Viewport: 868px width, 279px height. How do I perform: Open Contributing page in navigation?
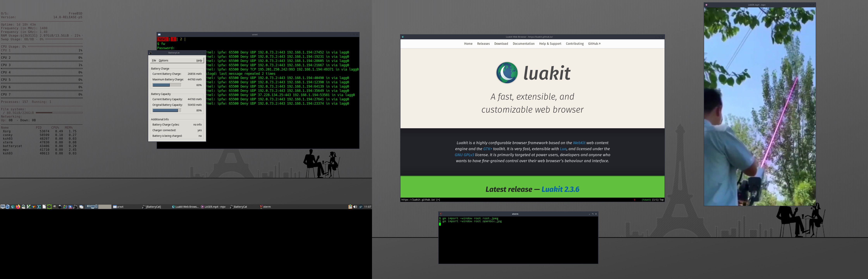pos(574,44)
